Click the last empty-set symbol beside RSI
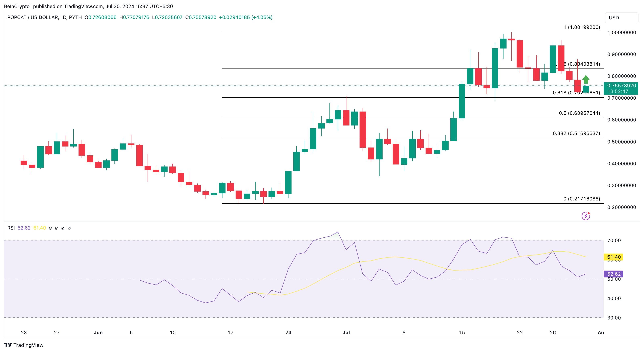The width and height of the screenshot is (644, 352). [x=69, y=228]
